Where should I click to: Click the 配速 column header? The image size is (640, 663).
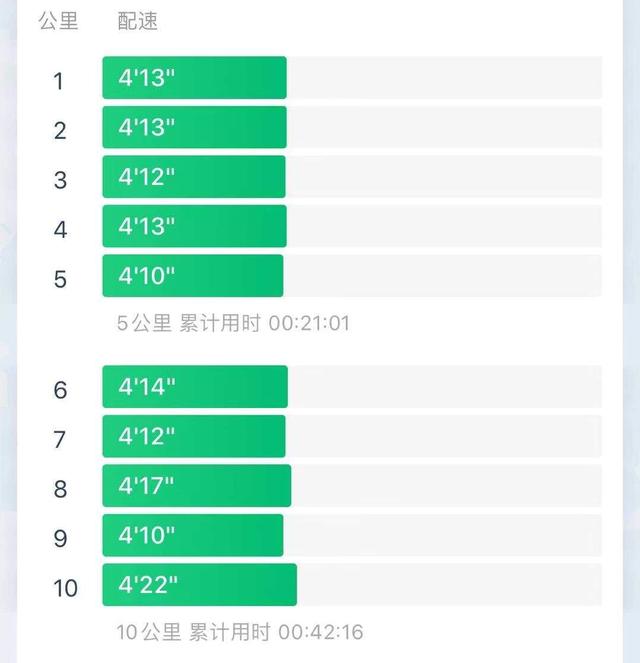(137, 21)
